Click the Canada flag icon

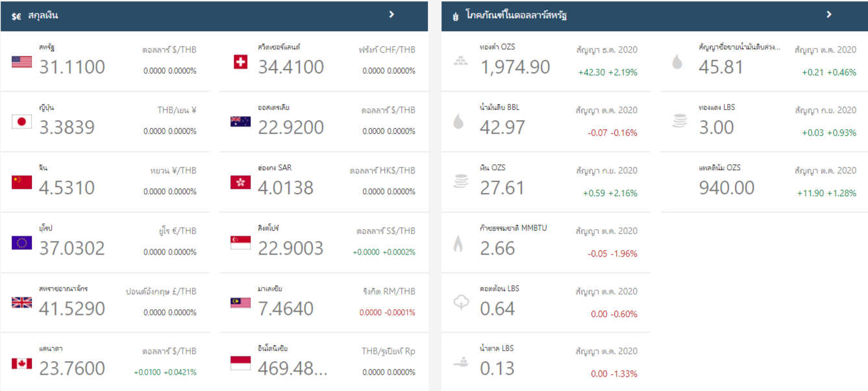click(x=21, y=363)
